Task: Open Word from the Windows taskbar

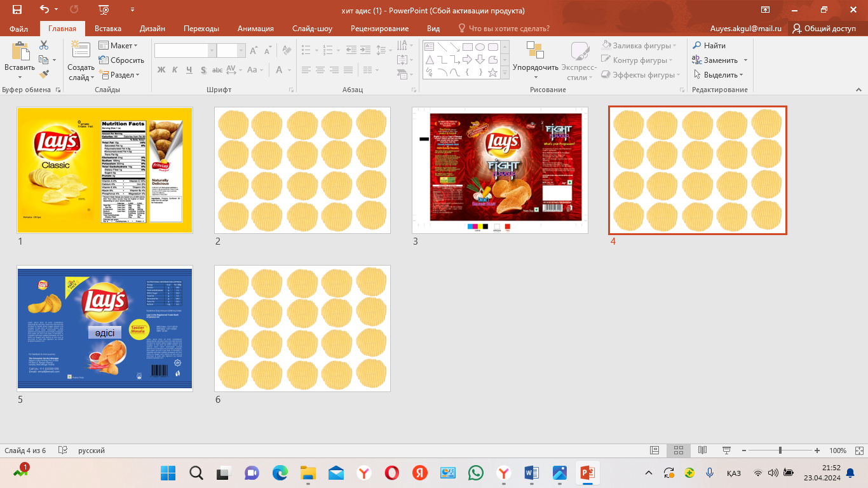Action: point(531,473)
